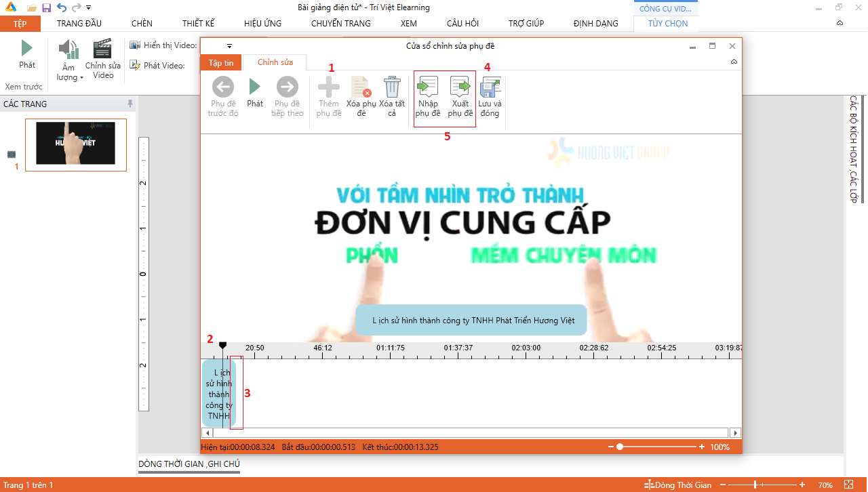The height and width of the screenshot is (492, 868).
Task: Select the page 1 video thumbnail
Action: pos(76,145)
